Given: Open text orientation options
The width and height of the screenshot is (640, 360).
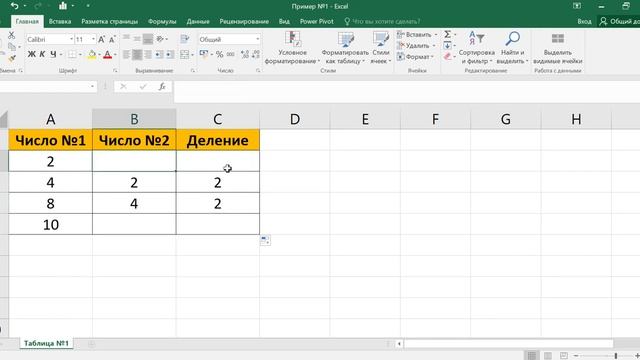Looking at the screenshot, I should point(161,39).
